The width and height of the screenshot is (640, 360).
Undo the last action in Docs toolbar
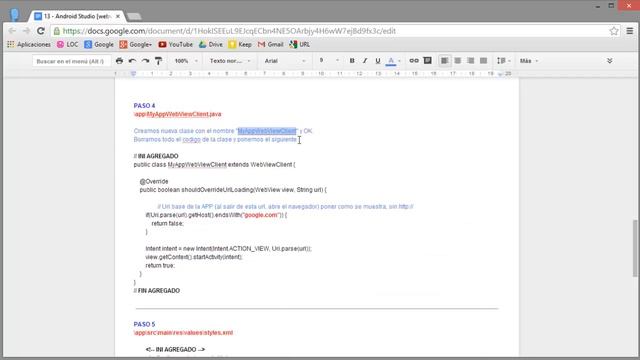[132, 61]
